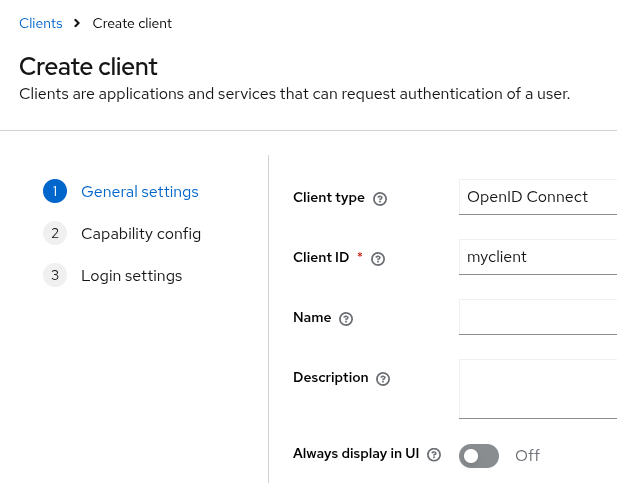Toggle Always display in UI switch

(479, 456)
